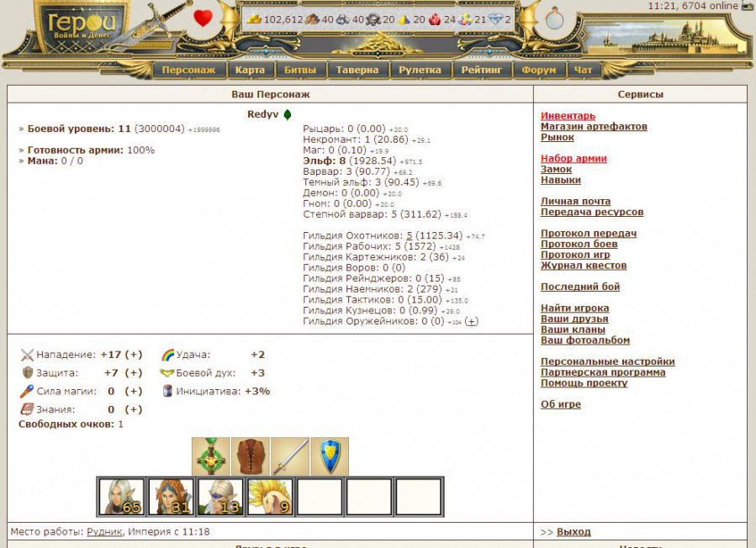
Task: Click the Герои Войны и Денег logo
Action: click(x=82, y=25)
